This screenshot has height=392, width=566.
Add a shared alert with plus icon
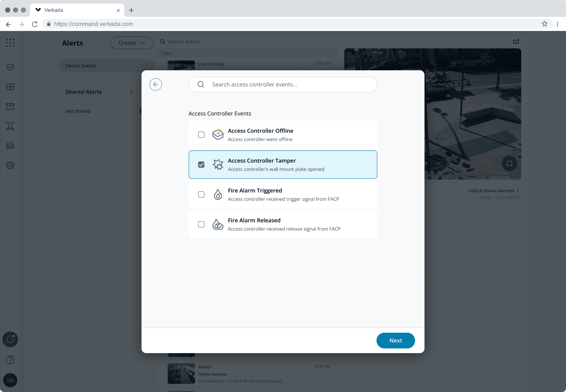coord(131,92)
